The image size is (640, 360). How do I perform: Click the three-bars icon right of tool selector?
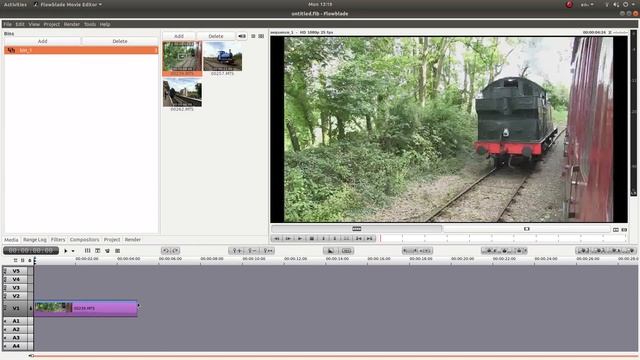coord(87,251)
